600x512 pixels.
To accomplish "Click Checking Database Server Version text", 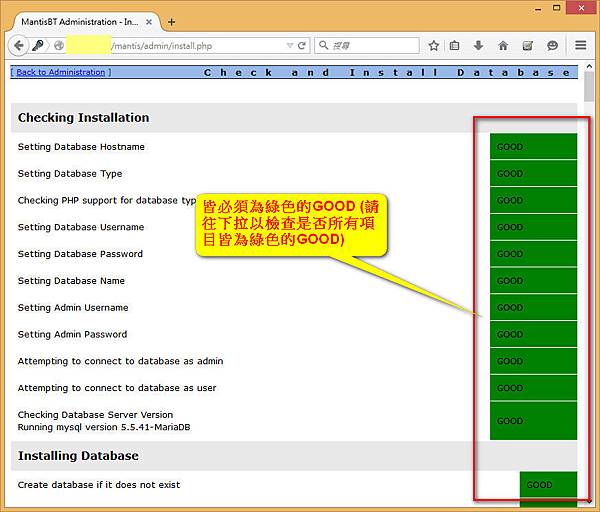I will pos(95,415).
